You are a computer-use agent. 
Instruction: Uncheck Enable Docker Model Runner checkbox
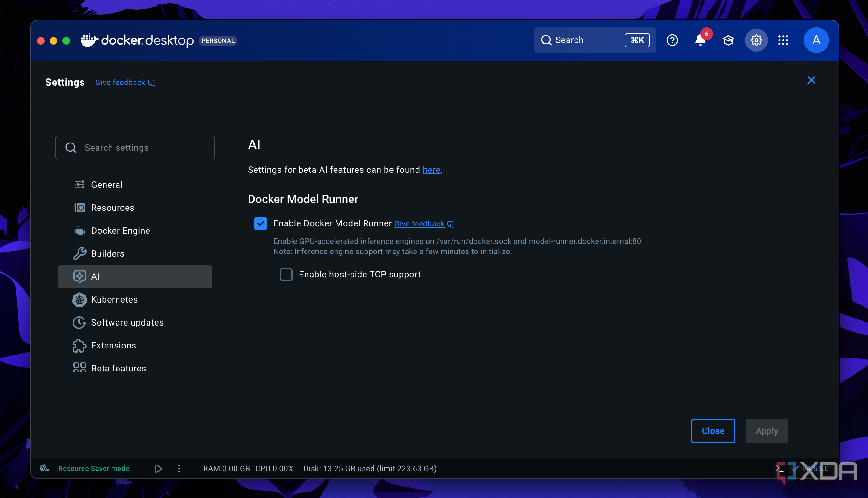(x=260, y=224)
